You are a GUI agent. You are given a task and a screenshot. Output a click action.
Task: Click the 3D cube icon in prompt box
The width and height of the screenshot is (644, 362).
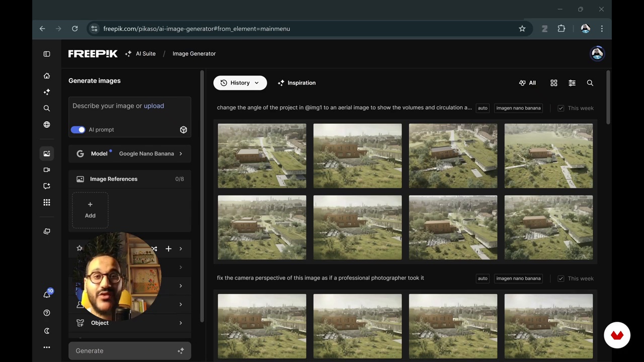183,130
